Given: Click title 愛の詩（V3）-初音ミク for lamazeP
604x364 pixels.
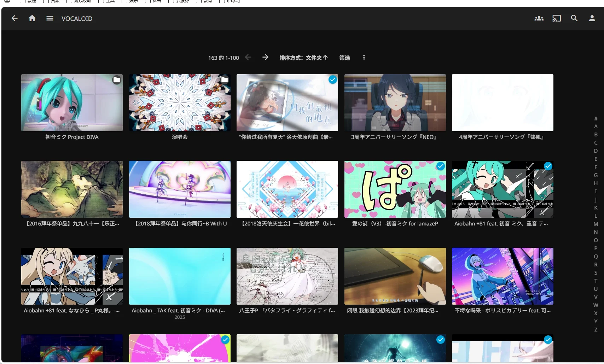Looking at the screenshot, I should (395, 224).
